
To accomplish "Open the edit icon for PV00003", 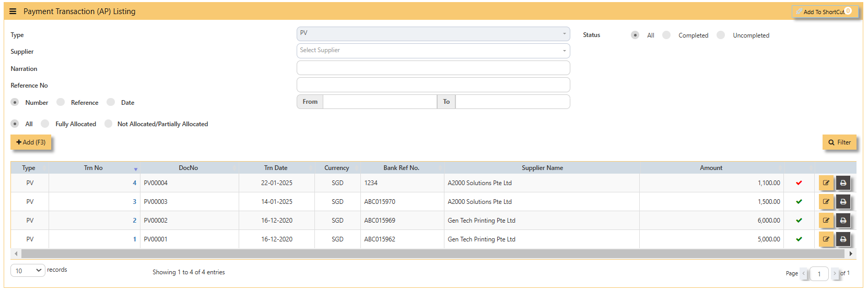I will pyautogui.click(x=826, y=202).
